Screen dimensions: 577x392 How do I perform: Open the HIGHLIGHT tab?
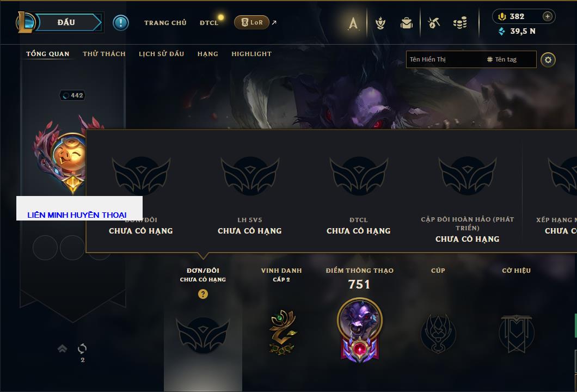(251, 54)
